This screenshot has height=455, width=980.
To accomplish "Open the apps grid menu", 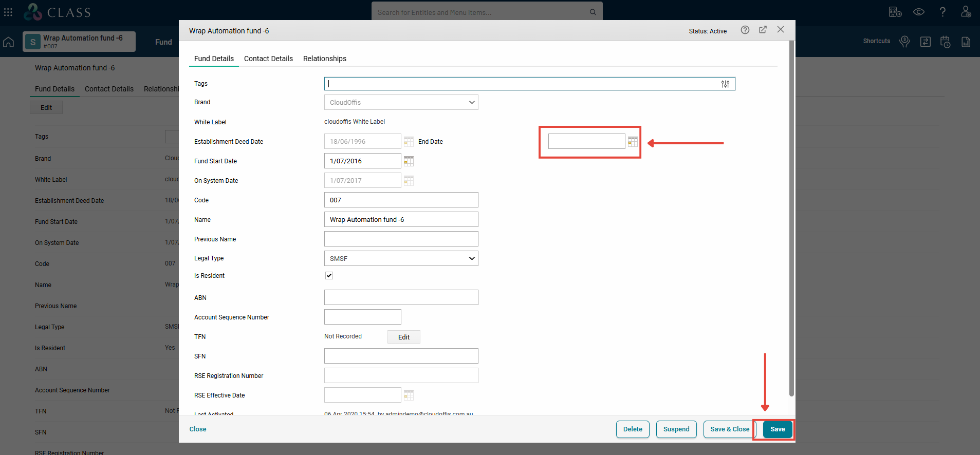I will (8, 12).
